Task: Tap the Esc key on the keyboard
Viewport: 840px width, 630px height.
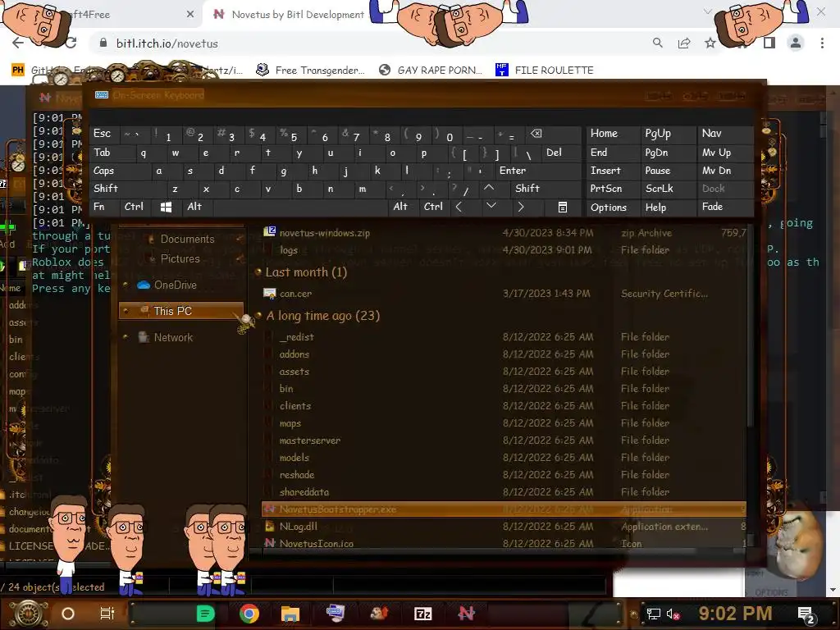Action: pos(103,134)
